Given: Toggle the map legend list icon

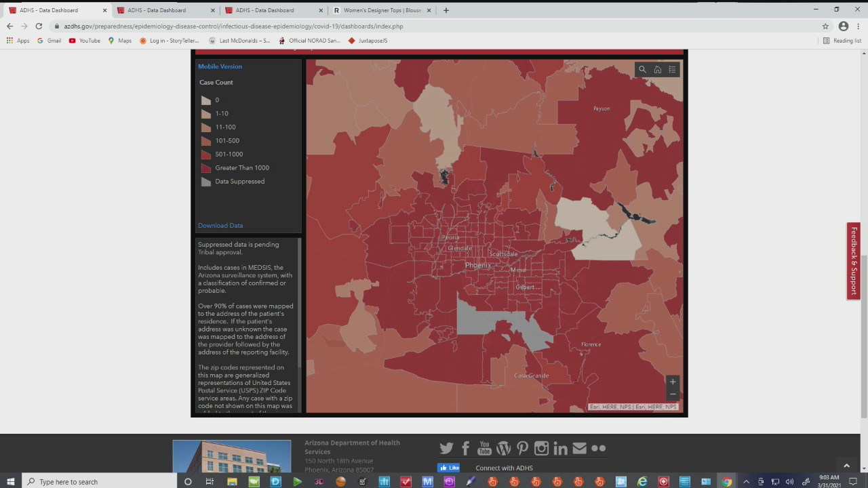Looking at the screenshot, I should (672, 70).
